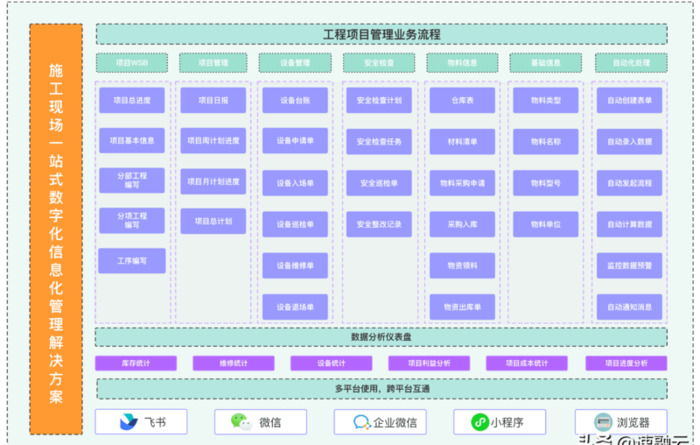700x445 pixels.
Task: Click the 工程项目管理业务流程 title banner
Action: pyautogui.click(x=382, y=34)
